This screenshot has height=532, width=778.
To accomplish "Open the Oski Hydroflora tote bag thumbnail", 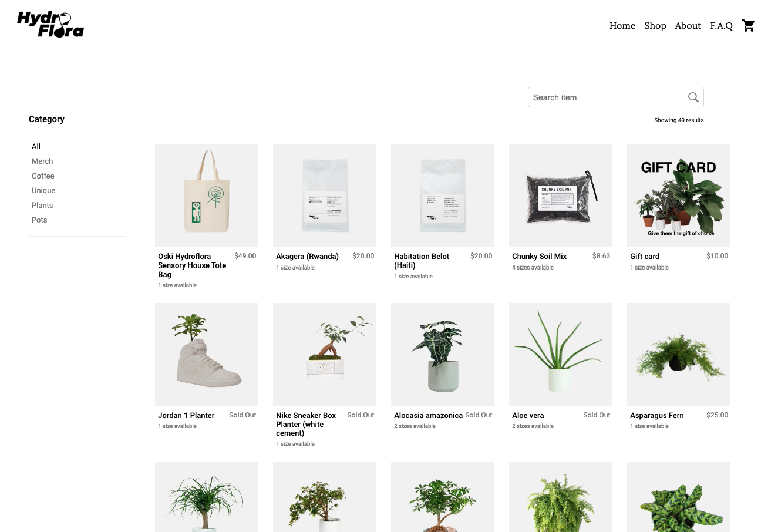I will (x=207, y=196).
